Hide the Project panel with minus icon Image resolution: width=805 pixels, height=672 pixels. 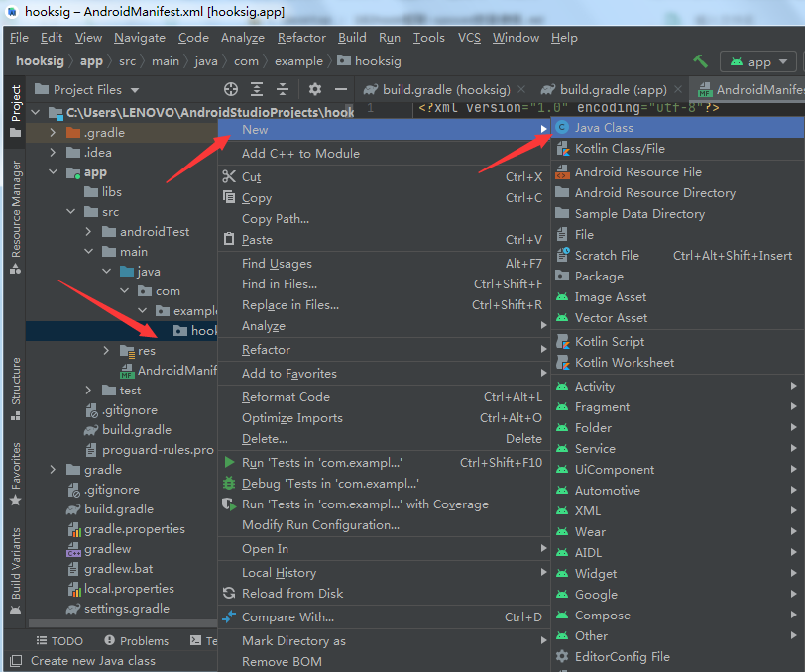coord(341,89)
